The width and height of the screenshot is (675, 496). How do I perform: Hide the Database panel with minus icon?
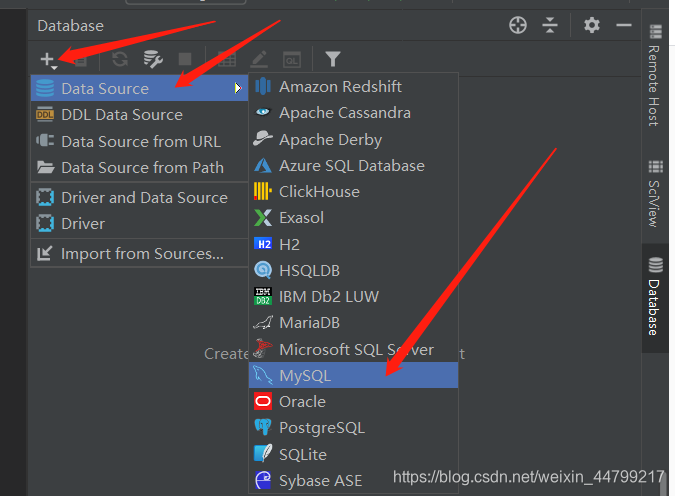[624, 25]
